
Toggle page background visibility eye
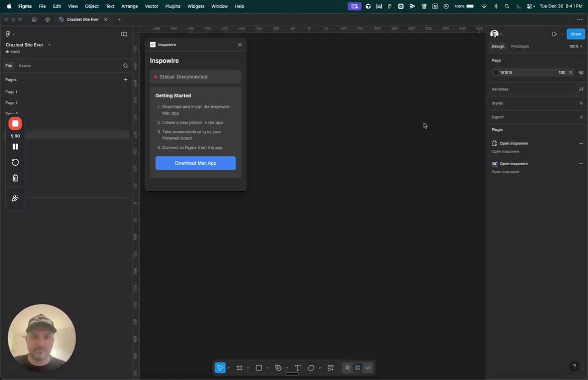(x=581, y=72)
